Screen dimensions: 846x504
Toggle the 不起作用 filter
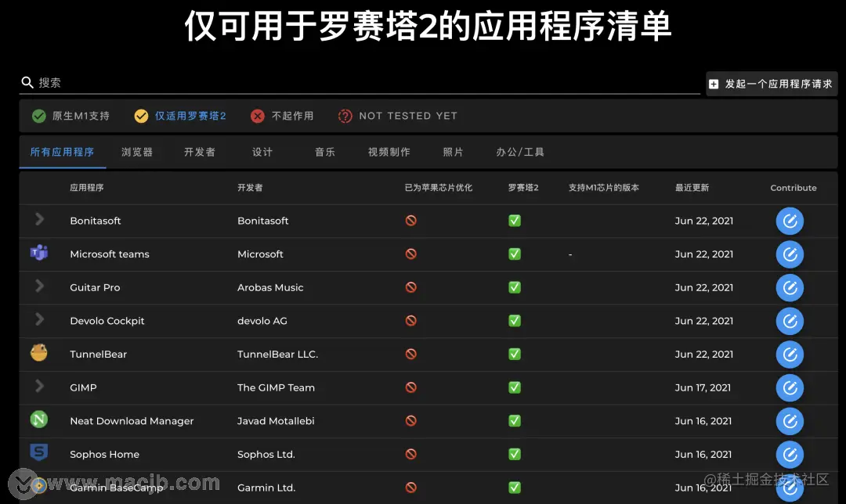coord(282,116)
